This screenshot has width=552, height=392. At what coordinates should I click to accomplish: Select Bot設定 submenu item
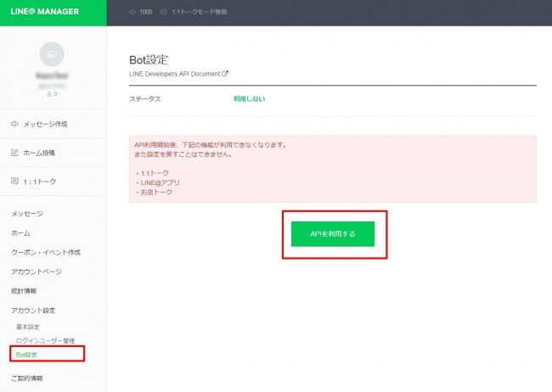26,355
